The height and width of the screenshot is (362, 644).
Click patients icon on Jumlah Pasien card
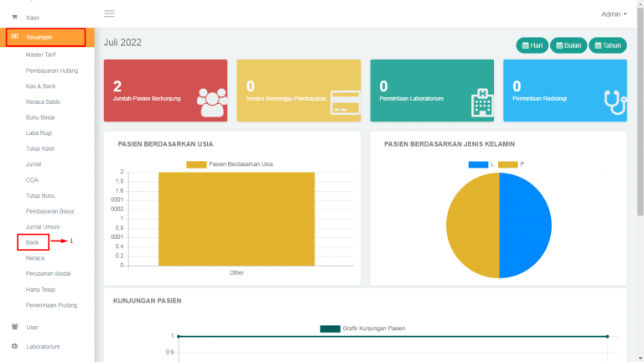tap(212, 102)
